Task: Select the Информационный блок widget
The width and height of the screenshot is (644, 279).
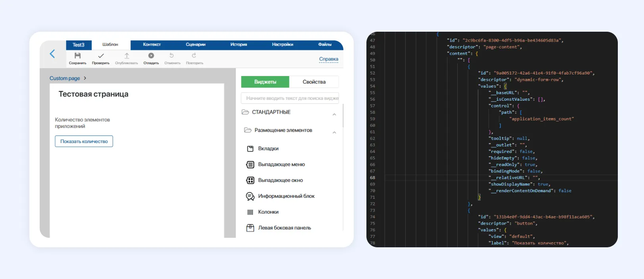Action: pyautogui.click(x=286, y=196)
